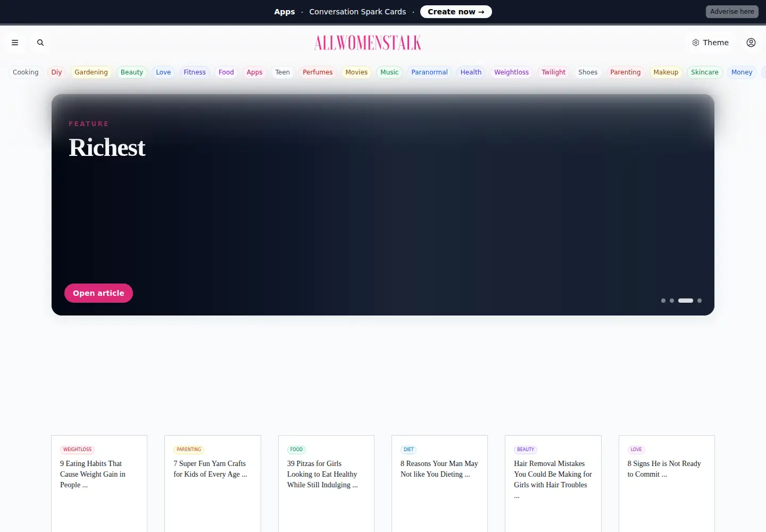Open the Food category pill
The image size is (766, 532).
[x=226, y=72]
